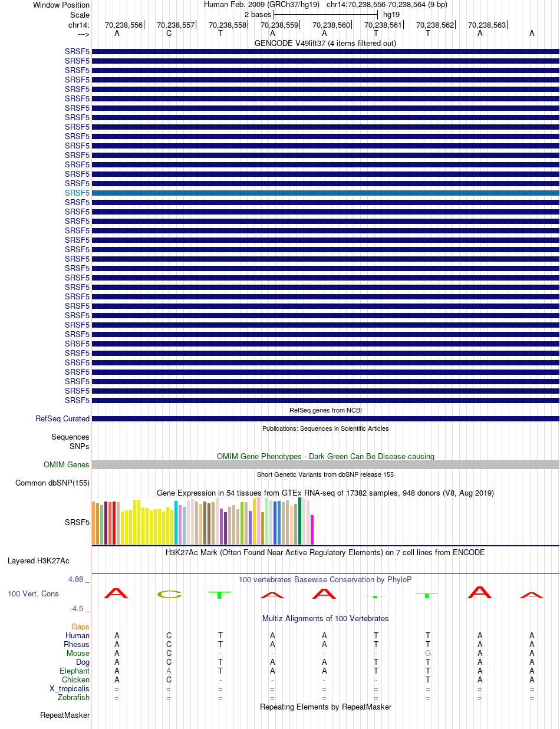Select the X_tropicalis species label
This screenshot has height=729, width=560.
click(70, 688)
